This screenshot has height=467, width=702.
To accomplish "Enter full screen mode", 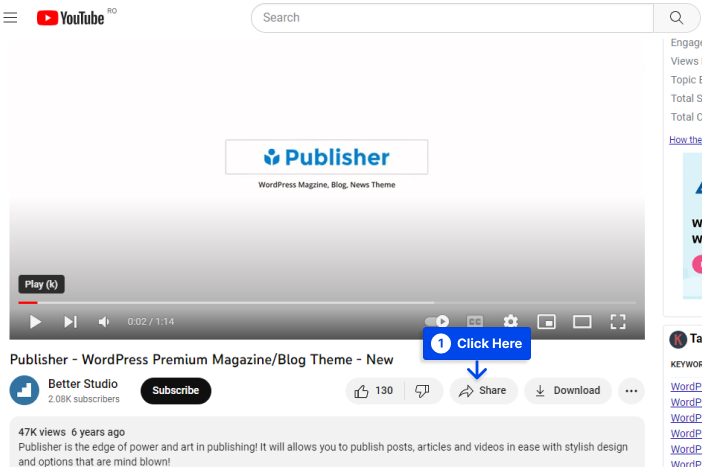I will (618, 321).
